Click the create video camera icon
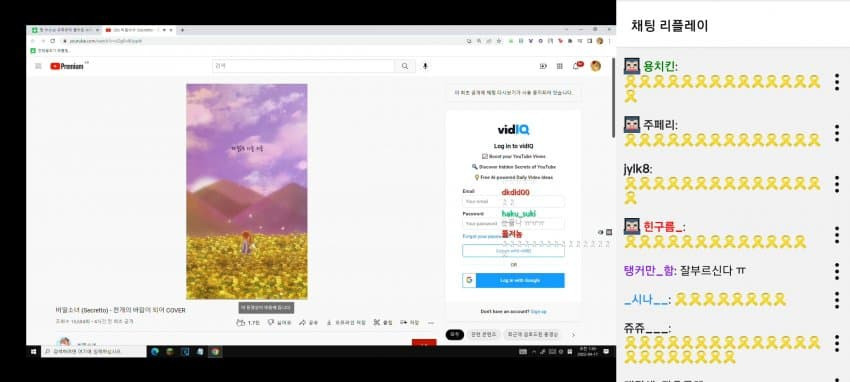850x382 pixels. (x=543, y=66)
